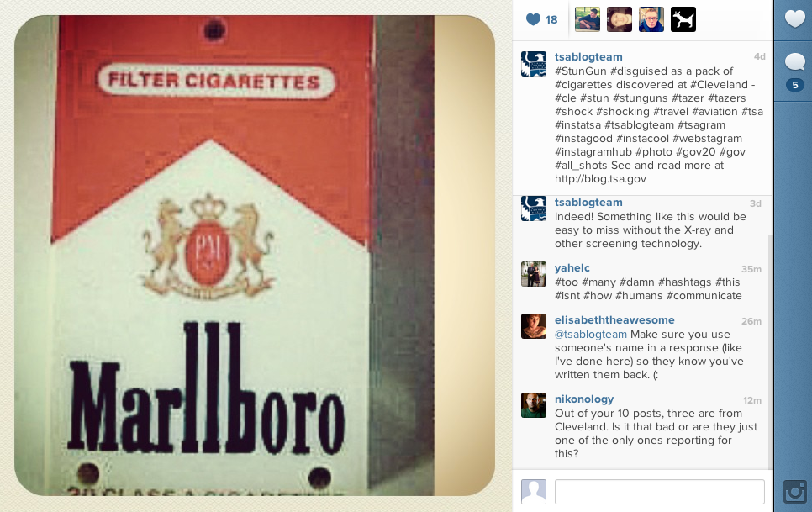The height and width of the screenshot is (512, 812).
Task: Click the comment text input field
Action: 659,491
